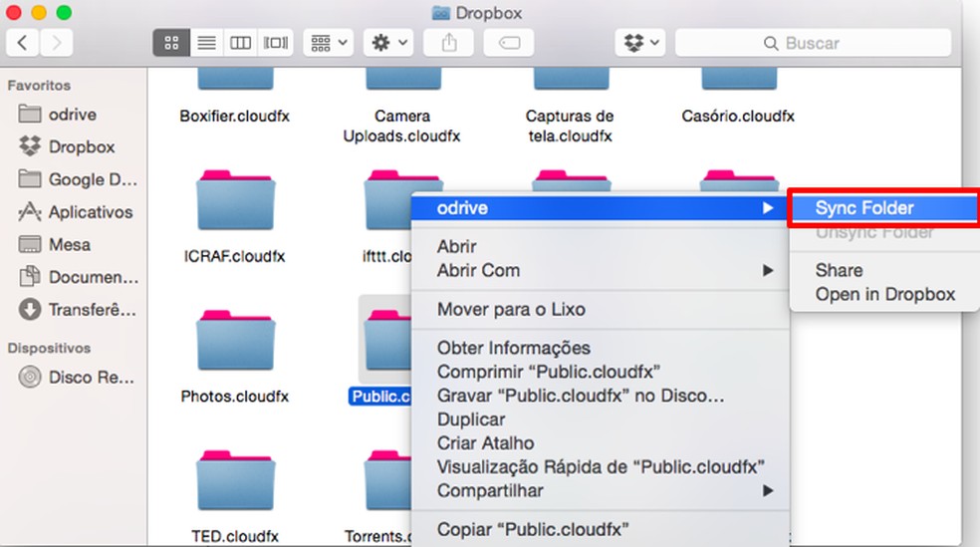Choose Duplicar in the context menu
980x547 pixels.
(600, 419)
